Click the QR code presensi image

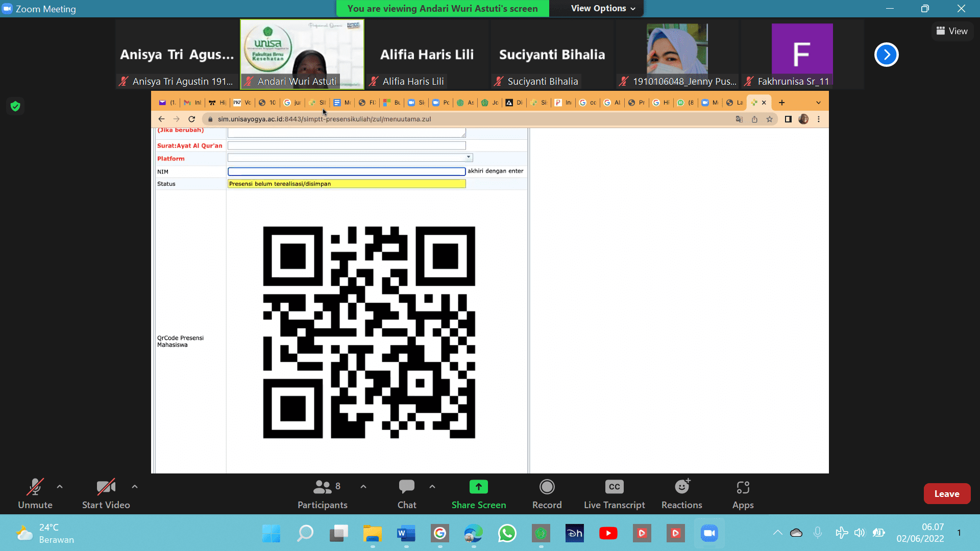369,333
